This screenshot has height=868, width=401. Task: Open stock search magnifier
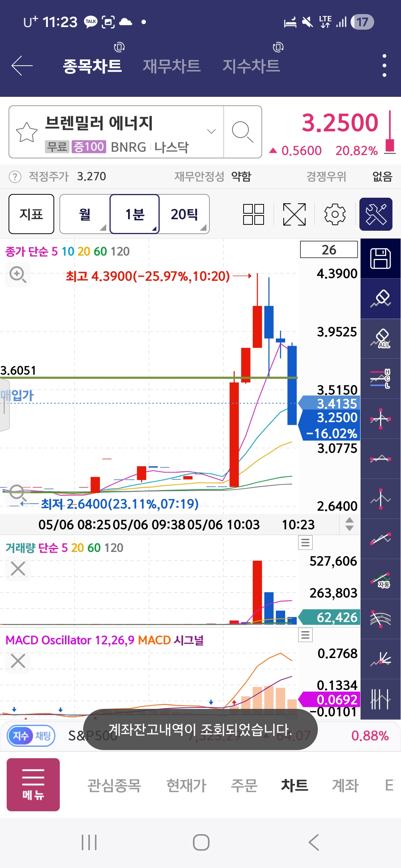pyautogui.click(x=242, y=132)
